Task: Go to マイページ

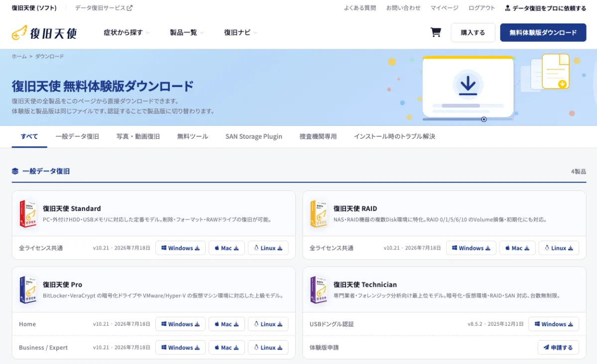Action: point(444,8)
